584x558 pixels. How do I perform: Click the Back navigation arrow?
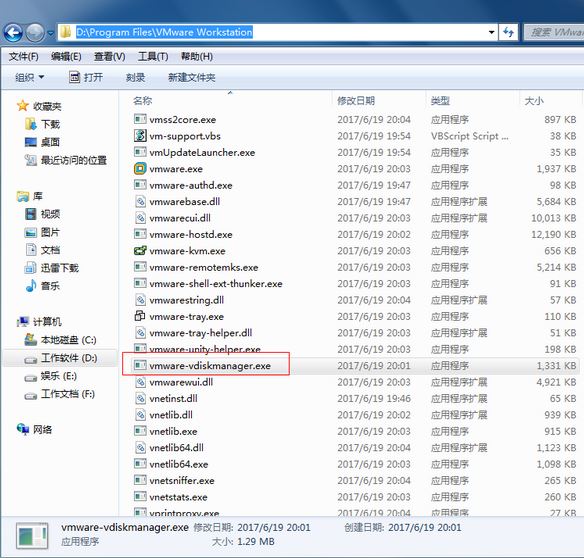click(x=13, y=33)
